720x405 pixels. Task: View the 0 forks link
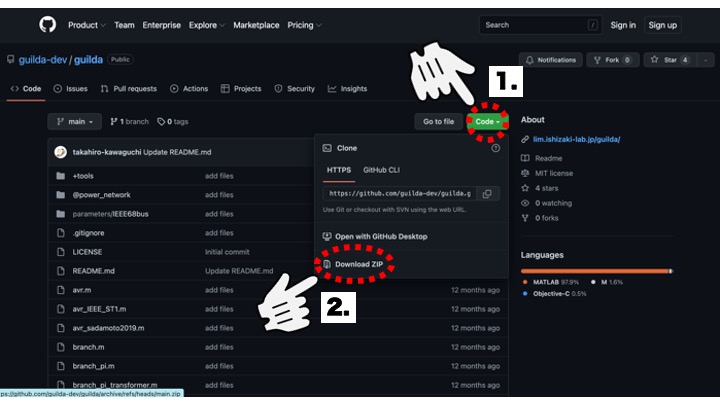coord(546,218)
